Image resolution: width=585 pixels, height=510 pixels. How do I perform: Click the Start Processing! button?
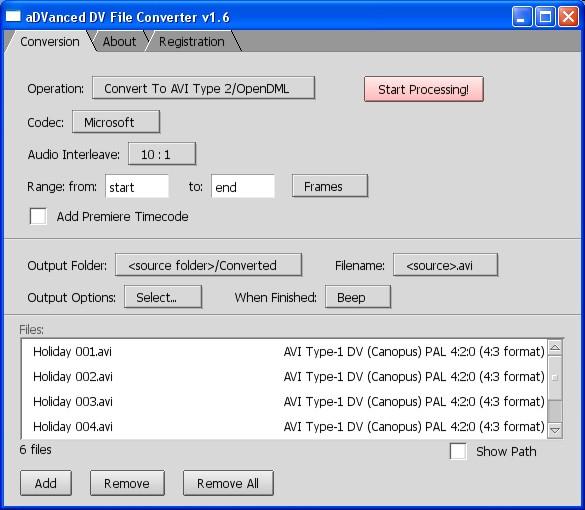tap(423, 89)
